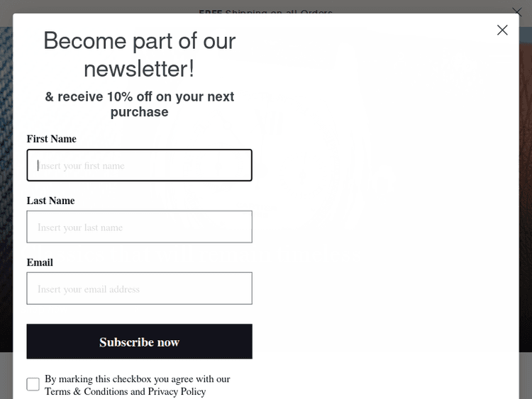This screenshot has width=532, height=399.
Task: Click "By marking this checkbox you agree" text
Action: 138,379
